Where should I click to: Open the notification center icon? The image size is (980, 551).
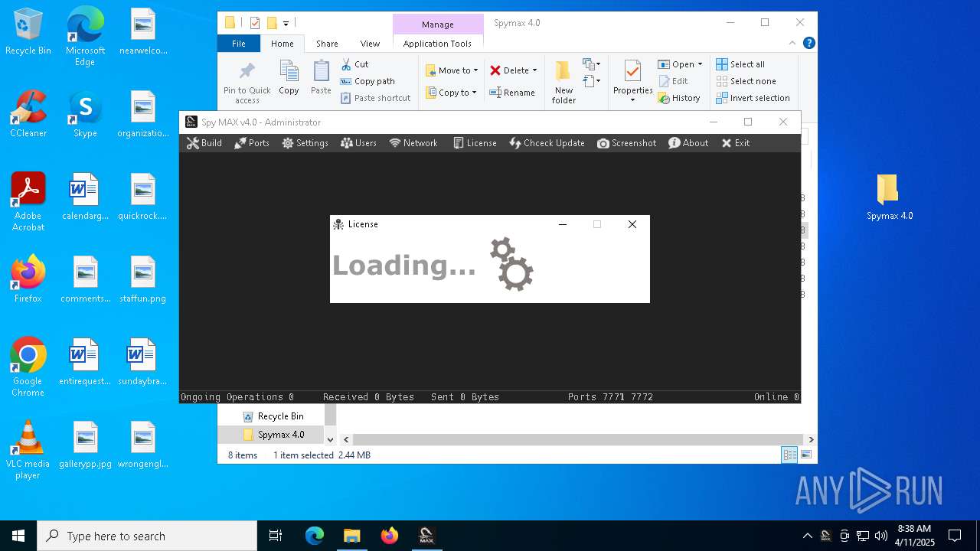pos(955,536)
